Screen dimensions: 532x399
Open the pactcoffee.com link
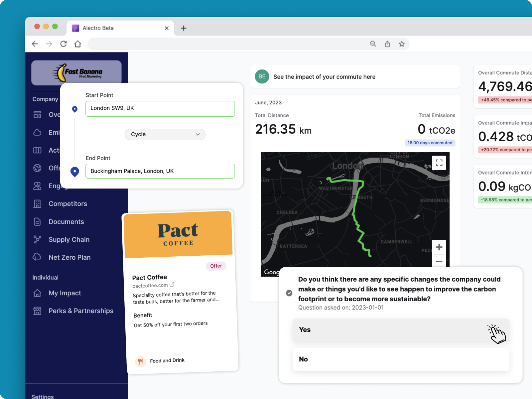(153, 285)
